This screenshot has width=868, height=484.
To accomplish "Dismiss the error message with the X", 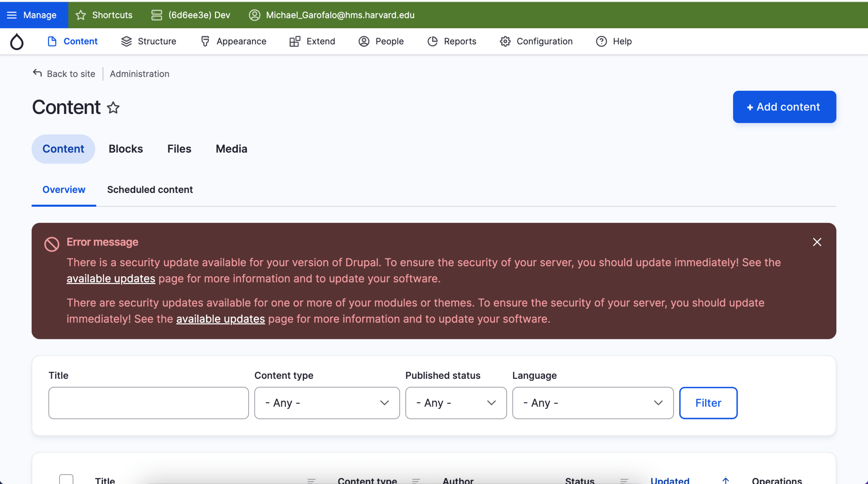I will 817,242.
